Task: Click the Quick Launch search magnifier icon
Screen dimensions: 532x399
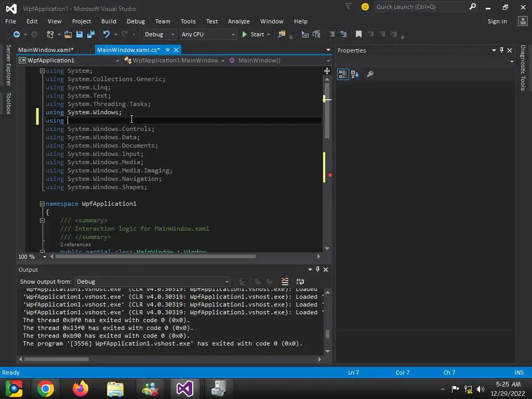Action: pyautogui.click(x=472, y=6)
